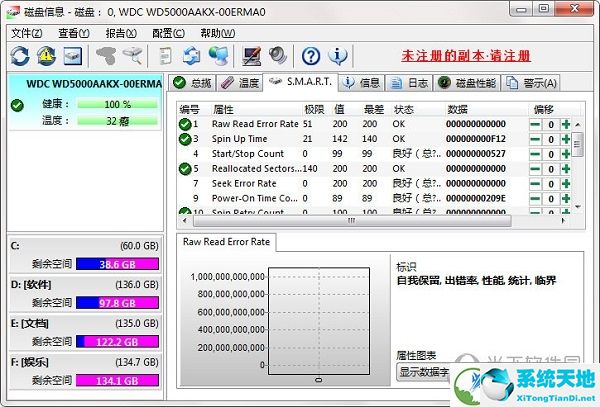This screenshot has width=600, height=407.
Task: Open the 报告(X) menu
Action: (x=121, y=33)
